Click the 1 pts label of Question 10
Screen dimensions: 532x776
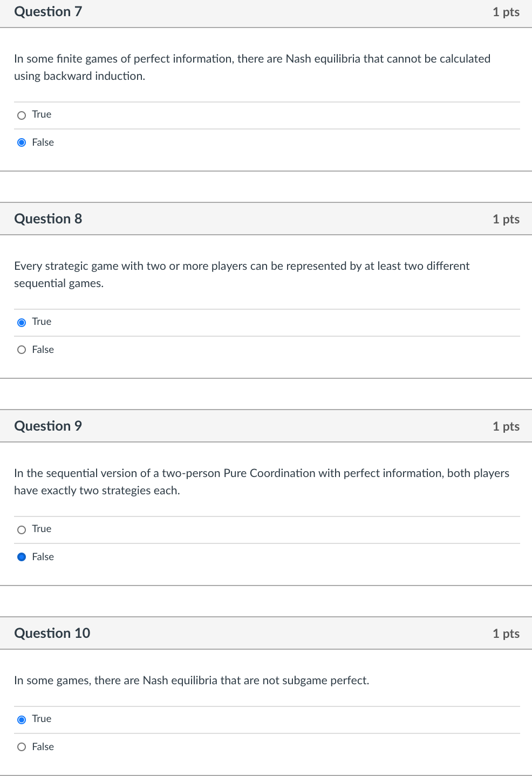(x=506, y=634)
